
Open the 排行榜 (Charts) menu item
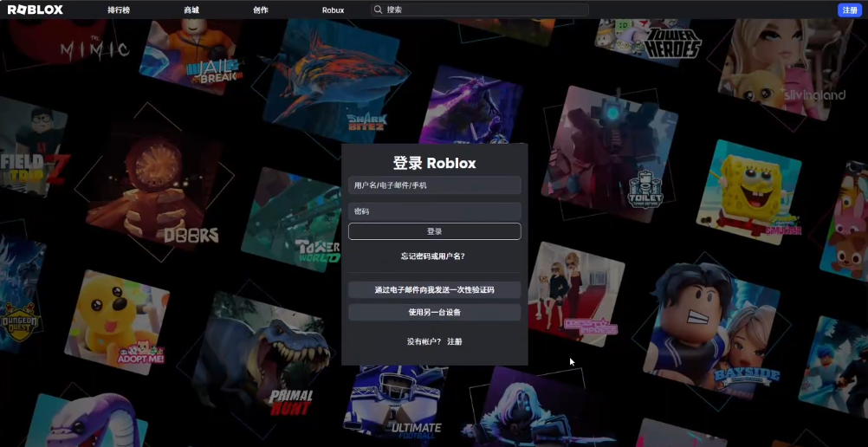click(x=118, y=10)
